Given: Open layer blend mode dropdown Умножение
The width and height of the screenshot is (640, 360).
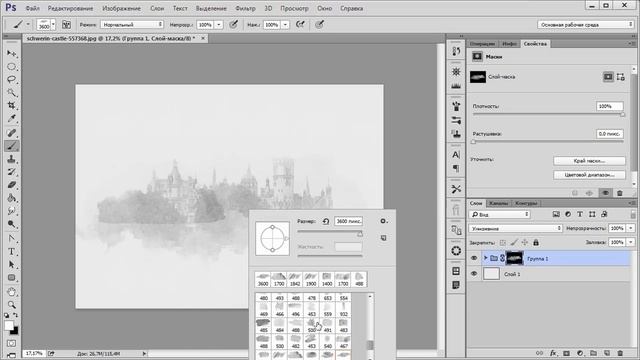Looking at the screenshot, I should coord(516,228).
